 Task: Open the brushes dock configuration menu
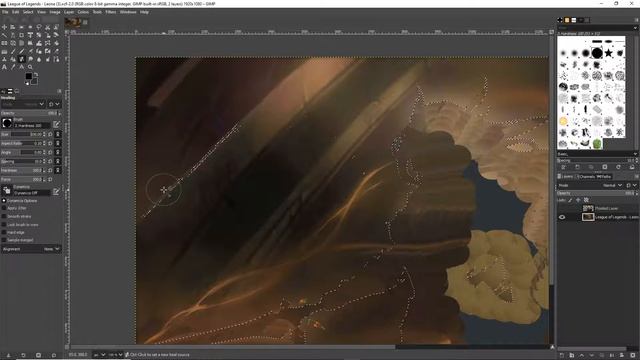(x=636, y=20)
